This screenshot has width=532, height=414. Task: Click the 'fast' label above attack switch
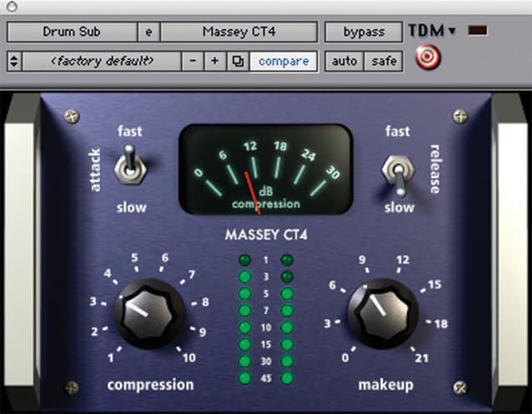pos(130,131)
